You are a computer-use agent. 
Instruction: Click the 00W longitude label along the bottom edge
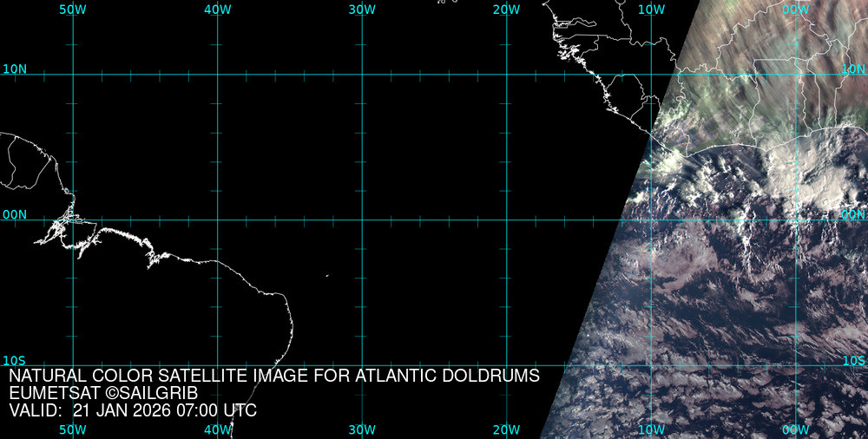[x=795, y=429]
